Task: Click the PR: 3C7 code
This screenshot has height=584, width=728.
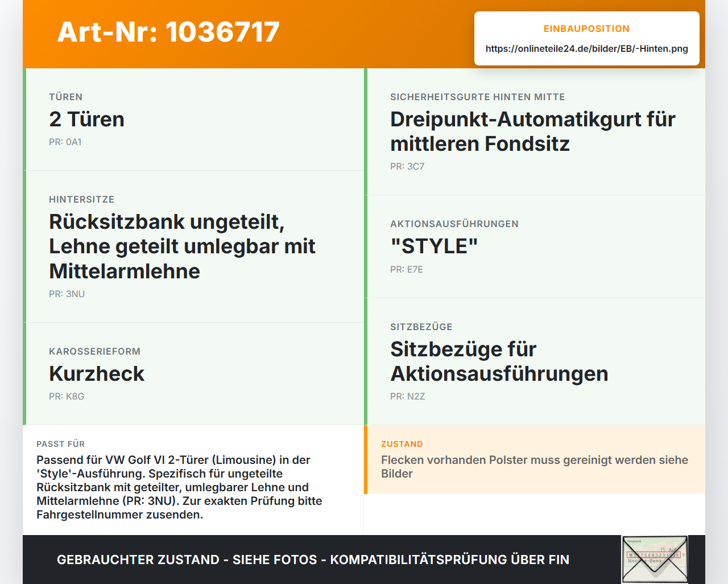Action: point(407,166)
